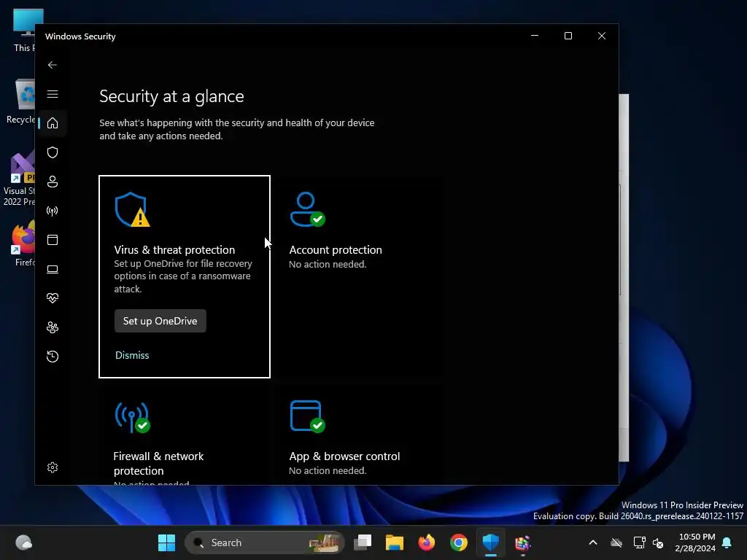
Task: Maximize the Windows Security window
Action: coord(568,36)
